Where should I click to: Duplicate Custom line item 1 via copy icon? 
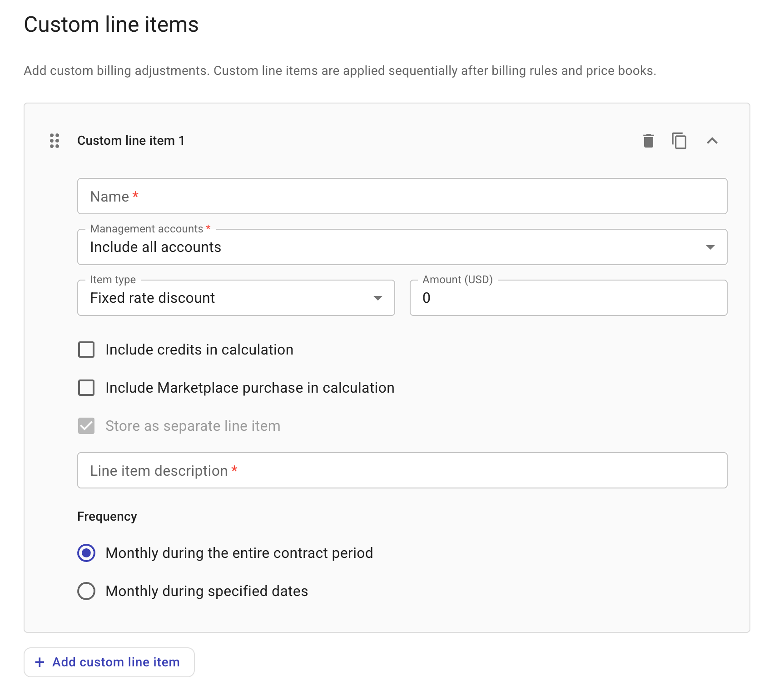pos(680,141)
